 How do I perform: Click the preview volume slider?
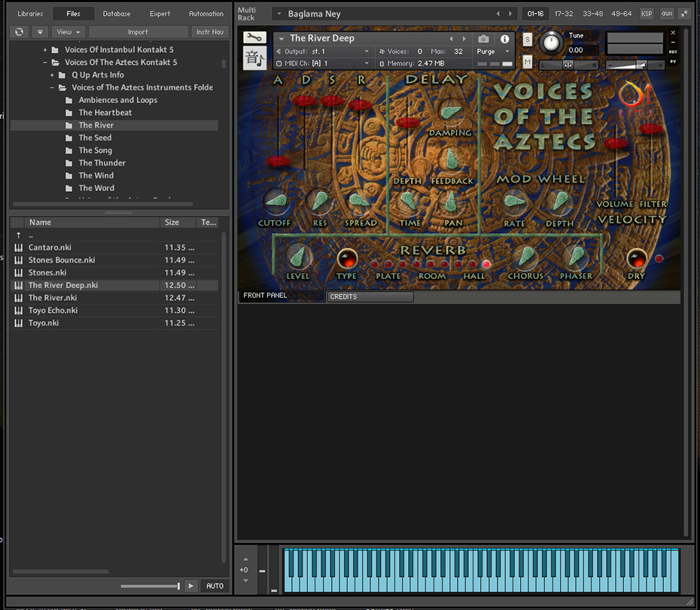[x=150, y=586]
